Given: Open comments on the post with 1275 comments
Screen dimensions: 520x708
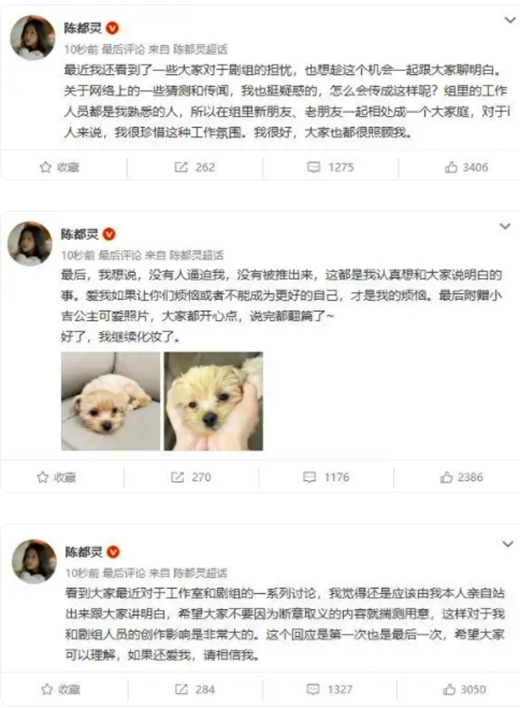Looking at the screenshot, I should click(330, 168).
